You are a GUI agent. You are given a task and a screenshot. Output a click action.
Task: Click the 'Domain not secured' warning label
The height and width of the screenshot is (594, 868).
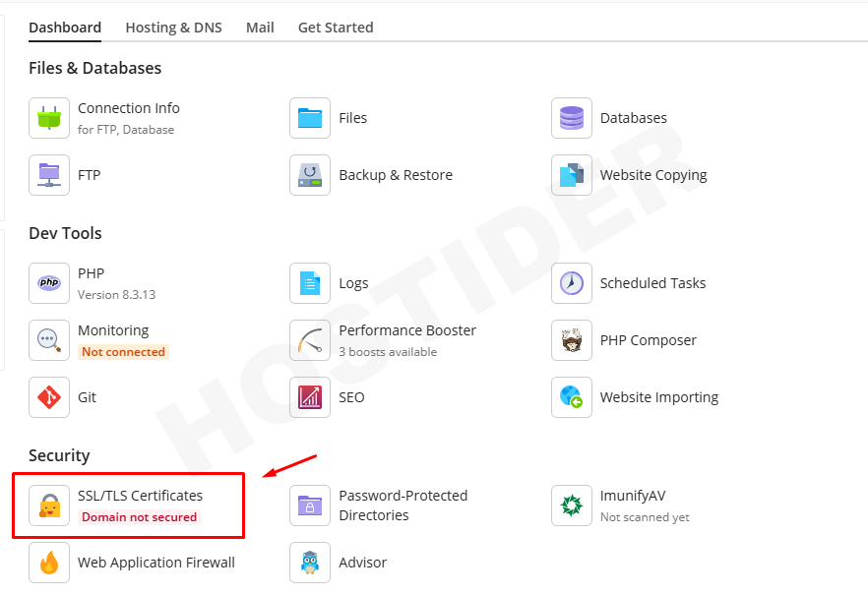[139, 517]
